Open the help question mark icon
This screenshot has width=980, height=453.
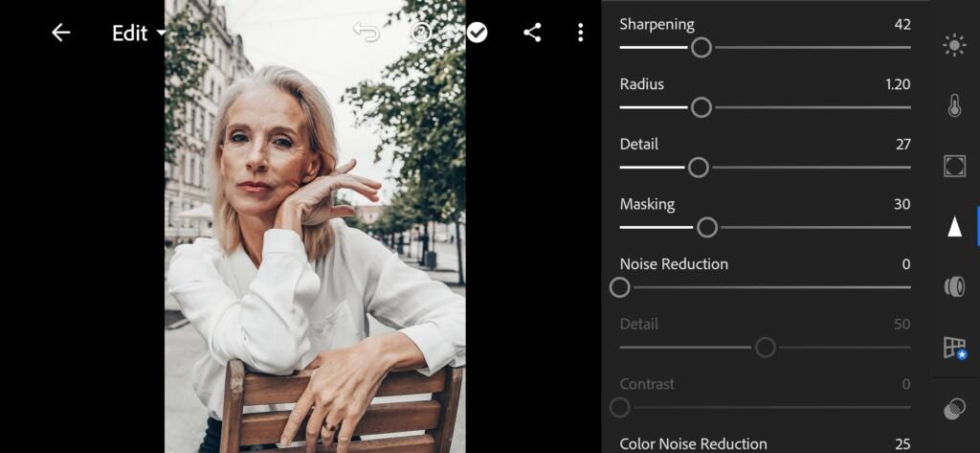tap(421, 33)
